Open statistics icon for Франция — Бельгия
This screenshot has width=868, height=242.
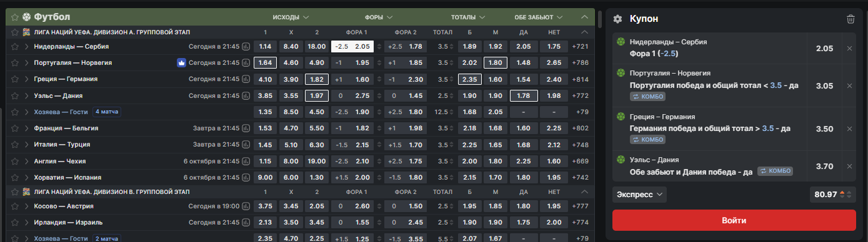pyautogui.click(x=246, y=128)
